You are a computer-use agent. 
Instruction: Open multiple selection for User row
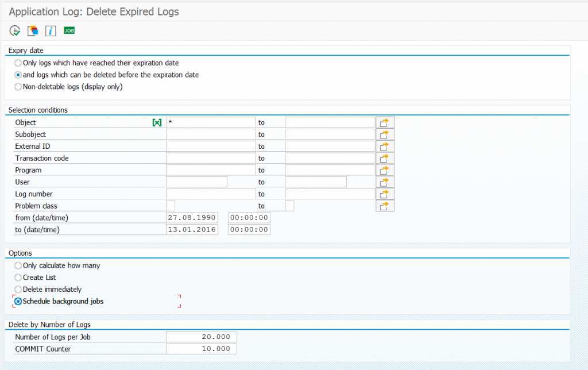(x=385, y=181)
